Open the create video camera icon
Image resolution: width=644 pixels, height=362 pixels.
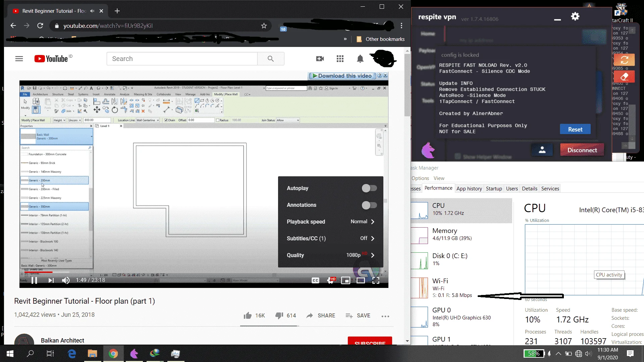point(320,59)
